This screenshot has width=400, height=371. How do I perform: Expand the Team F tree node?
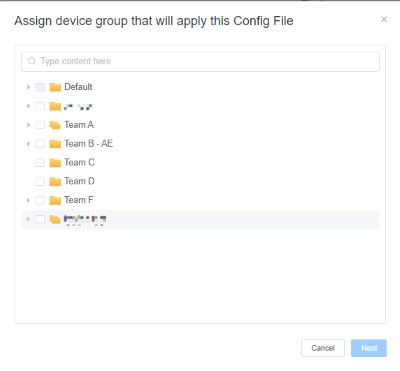(x=28, y=200)
